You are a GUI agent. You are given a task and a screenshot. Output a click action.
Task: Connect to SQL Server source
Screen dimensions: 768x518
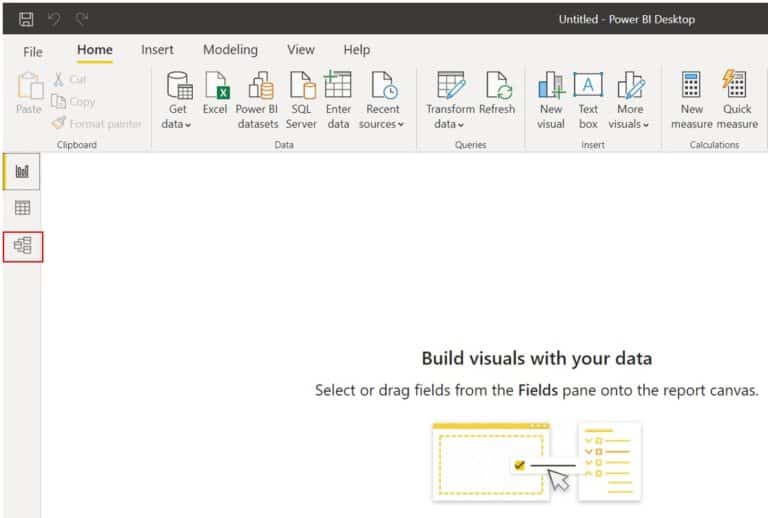[301, 100]
